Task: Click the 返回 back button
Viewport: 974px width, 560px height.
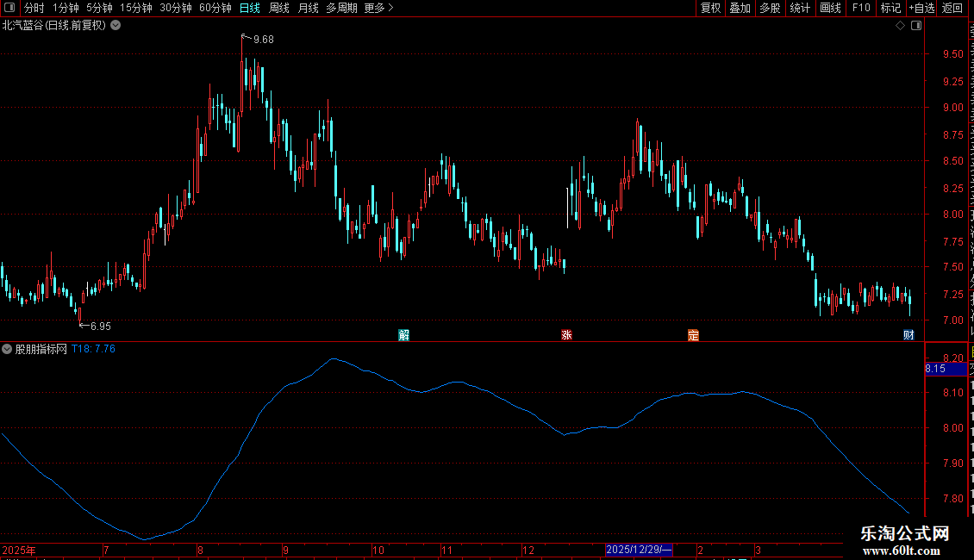Action: click(x=952, y=8)
